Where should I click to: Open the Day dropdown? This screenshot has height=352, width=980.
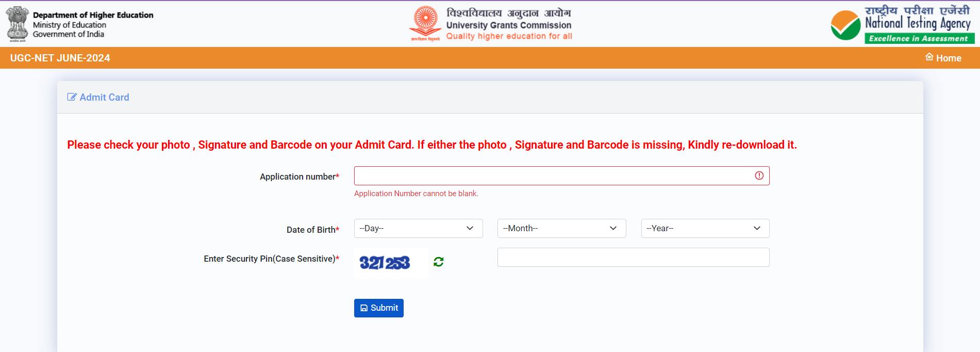pos(418,228)
